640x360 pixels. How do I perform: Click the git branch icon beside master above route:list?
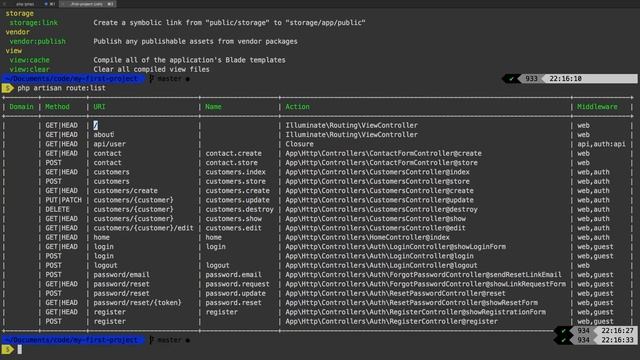151,79
